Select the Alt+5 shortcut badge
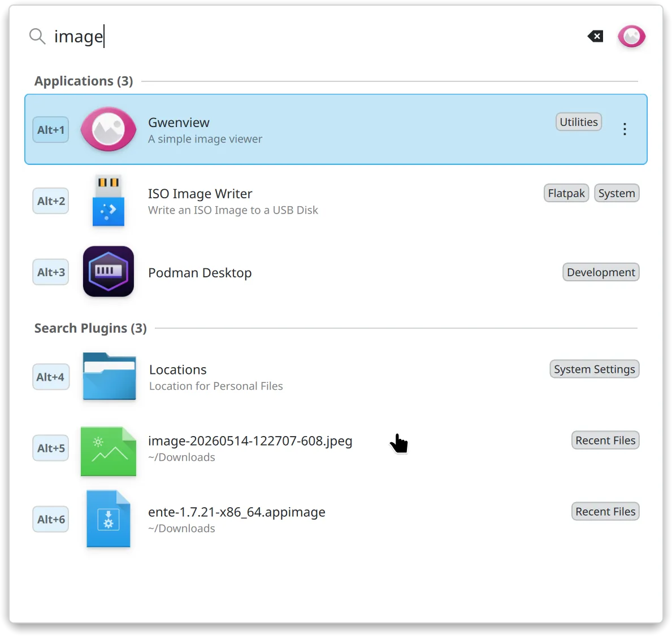The image size is (672, 636). [50, 448]
